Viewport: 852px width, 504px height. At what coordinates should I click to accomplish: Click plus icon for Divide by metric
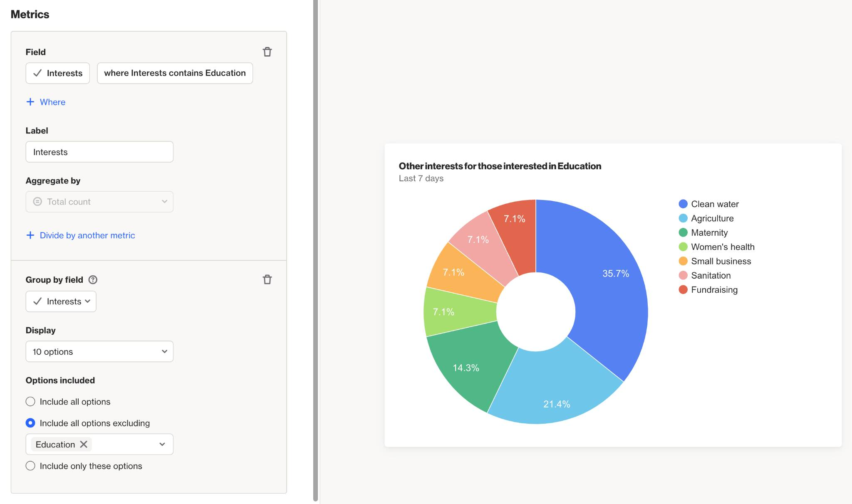(x=30, y=235)
